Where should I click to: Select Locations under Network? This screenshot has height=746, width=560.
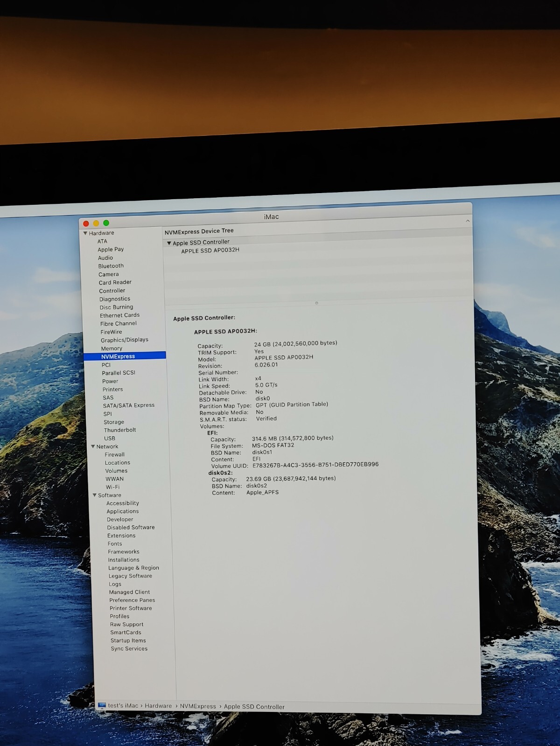pyautogui.click(x=118, y=463)
